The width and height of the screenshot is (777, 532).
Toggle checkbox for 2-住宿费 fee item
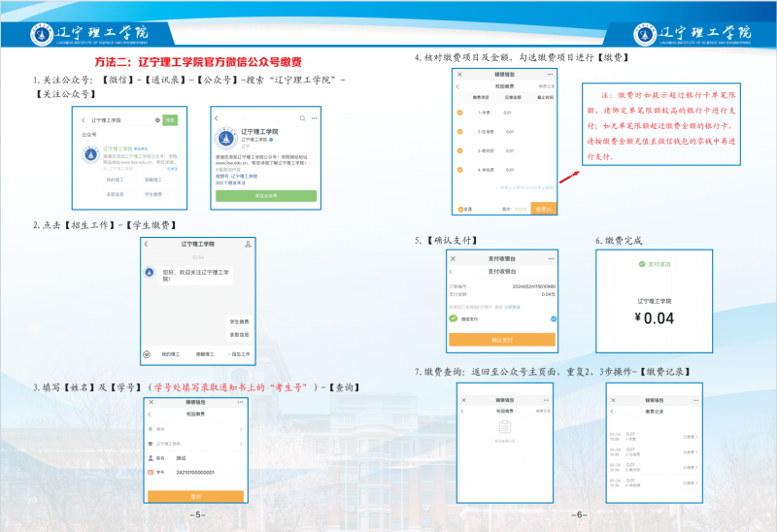click(x=459, y=132)
